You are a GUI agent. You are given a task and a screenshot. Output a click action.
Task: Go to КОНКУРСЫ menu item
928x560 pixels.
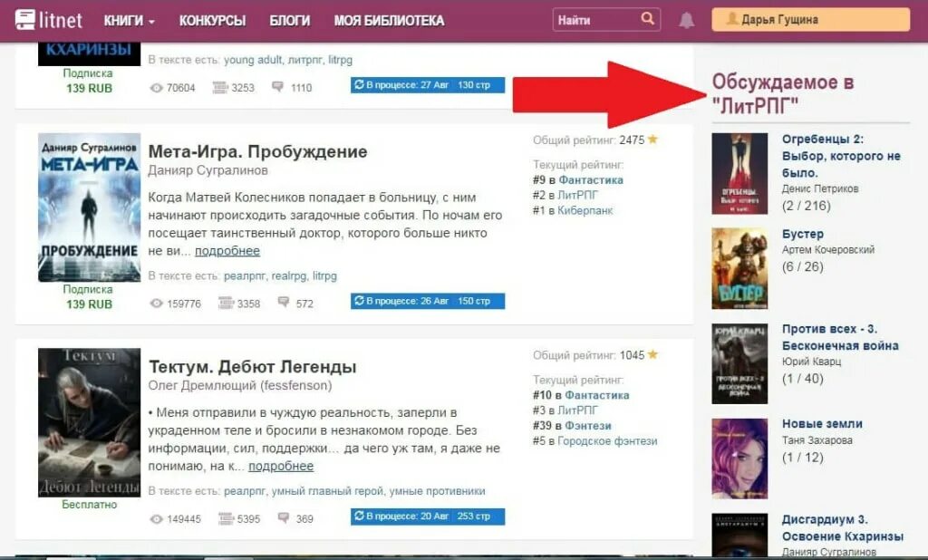pos(212,21)
